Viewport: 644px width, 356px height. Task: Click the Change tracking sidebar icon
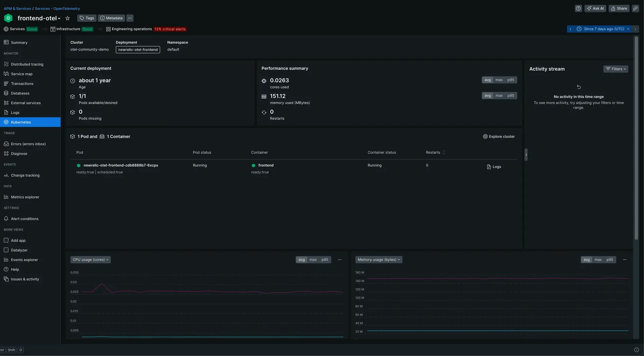(x=6, y=175)
